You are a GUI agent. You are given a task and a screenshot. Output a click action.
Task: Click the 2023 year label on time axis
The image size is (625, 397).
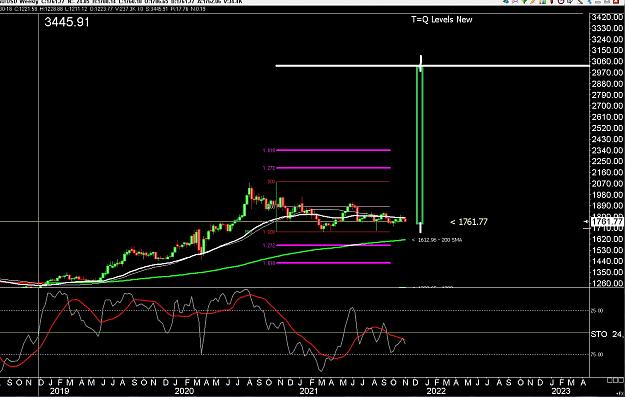561,391
